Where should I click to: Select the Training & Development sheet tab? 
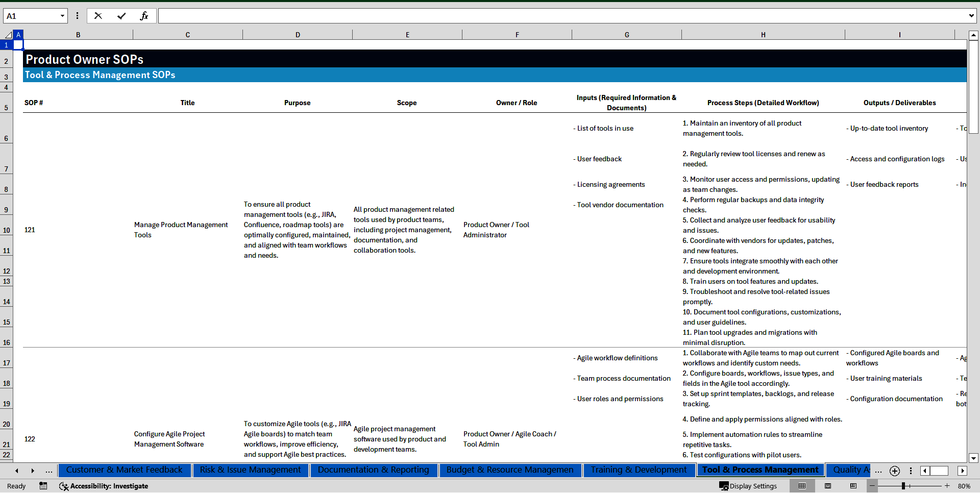638,470
